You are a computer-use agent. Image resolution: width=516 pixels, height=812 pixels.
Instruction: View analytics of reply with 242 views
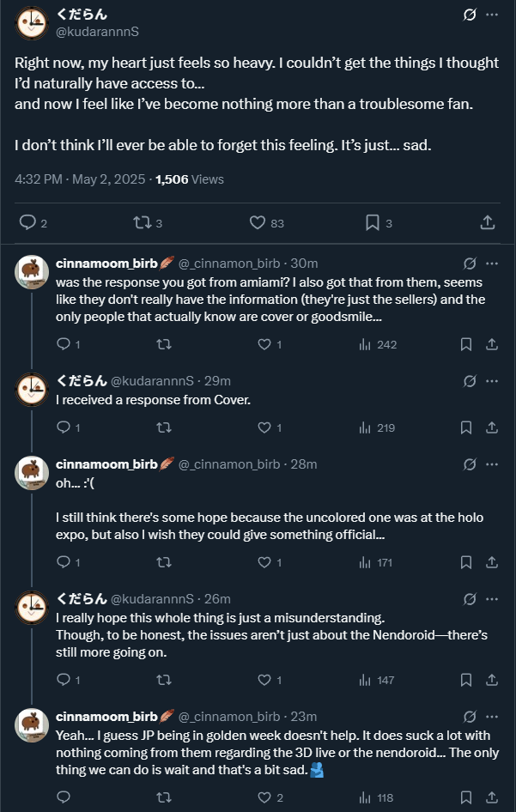click(365, 344)
